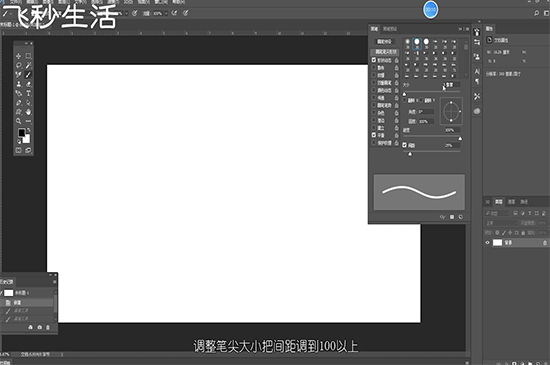Open History panel menu
The height and width of the screenshot is (365, 550).
[x=54, y=282]
